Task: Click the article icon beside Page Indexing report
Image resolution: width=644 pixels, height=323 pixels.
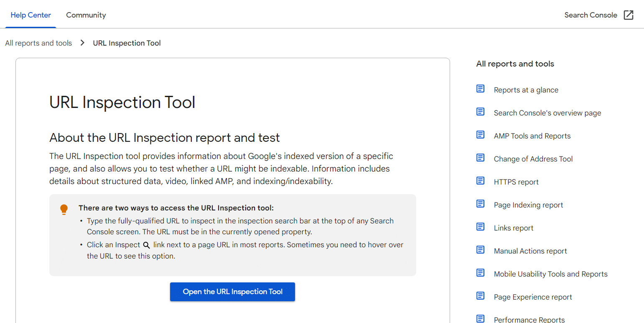Action: (481, 204)
